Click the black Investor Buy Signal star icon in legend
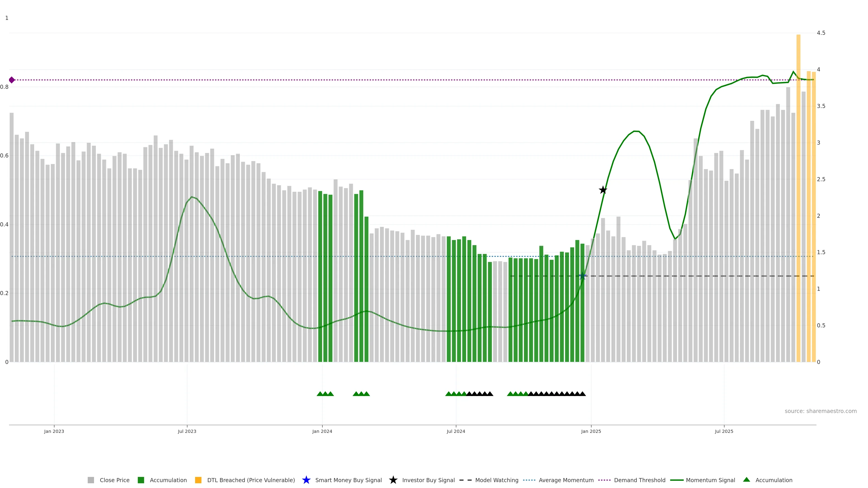 click(x=393, y=480)
